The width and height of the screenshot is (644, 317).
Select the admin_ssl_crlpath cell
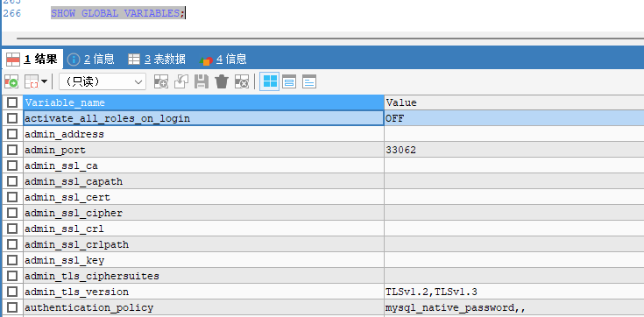point(203,244)
